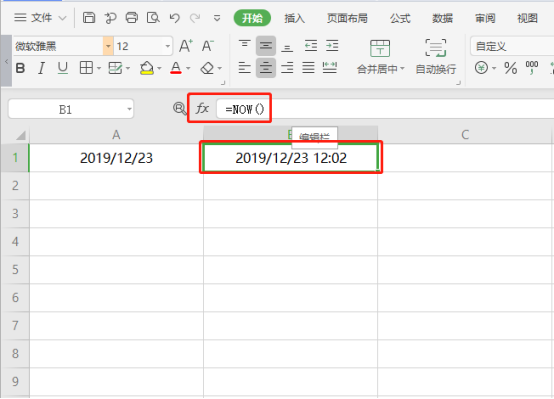
Task: Click the B1 name box
Action: [x=71, y=109]
